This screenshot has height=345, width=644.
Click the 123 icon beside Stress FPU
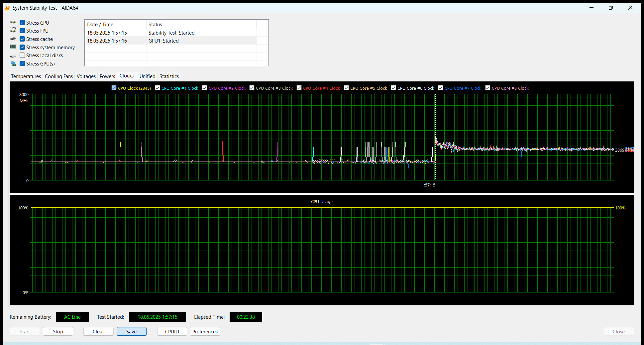13,31
